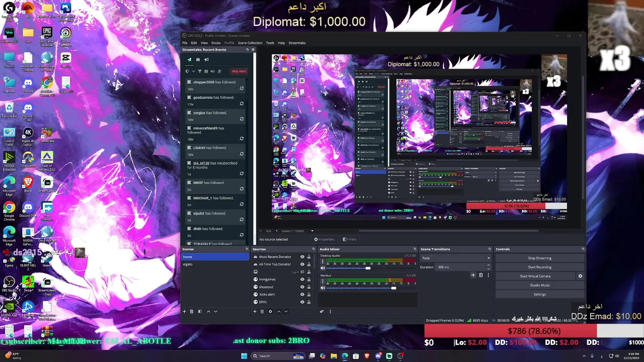Hide the Most Recent Donator source
Viewport: 644px width, 362px height.
302,257
